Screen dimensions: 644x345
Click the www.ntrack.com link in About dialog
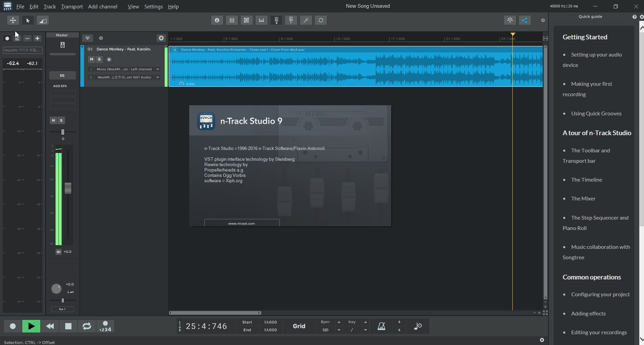pyautogui.click(x=242, y=223)
